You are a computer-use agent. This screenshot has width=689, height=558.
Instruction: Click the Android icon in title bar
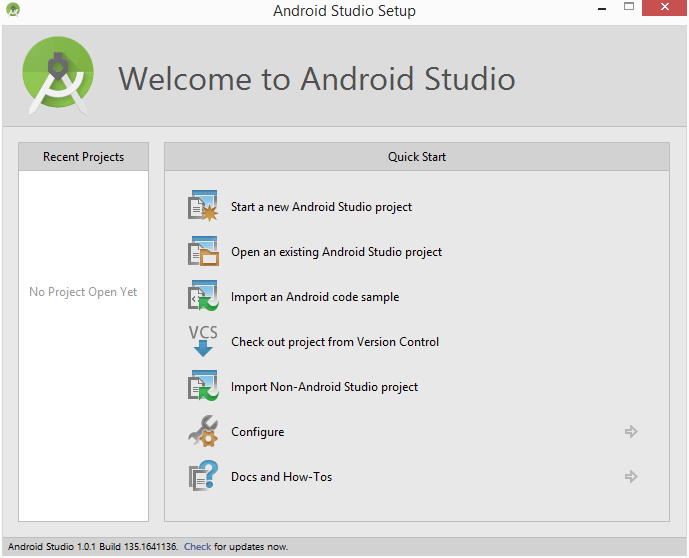tap(11, 10)
